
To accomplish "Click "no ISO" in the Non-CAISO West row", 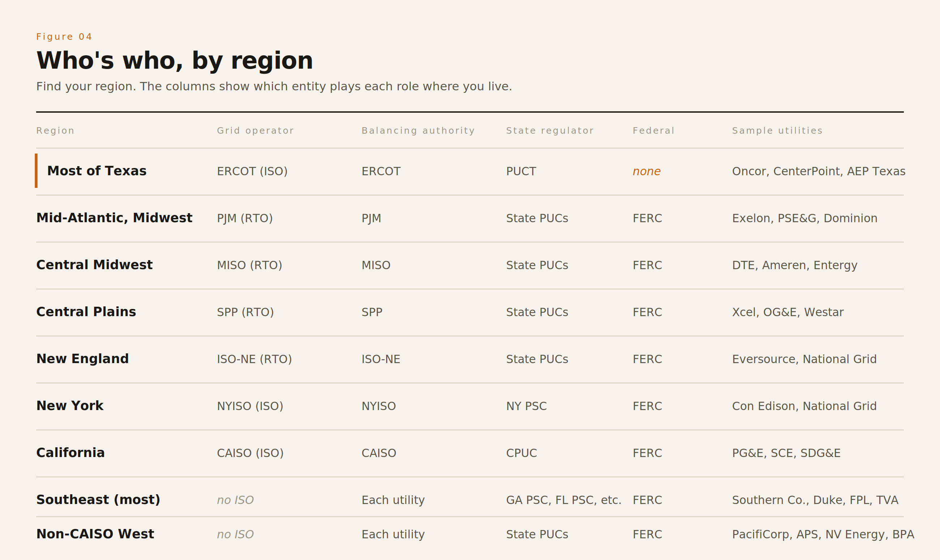I will (235, 534).
